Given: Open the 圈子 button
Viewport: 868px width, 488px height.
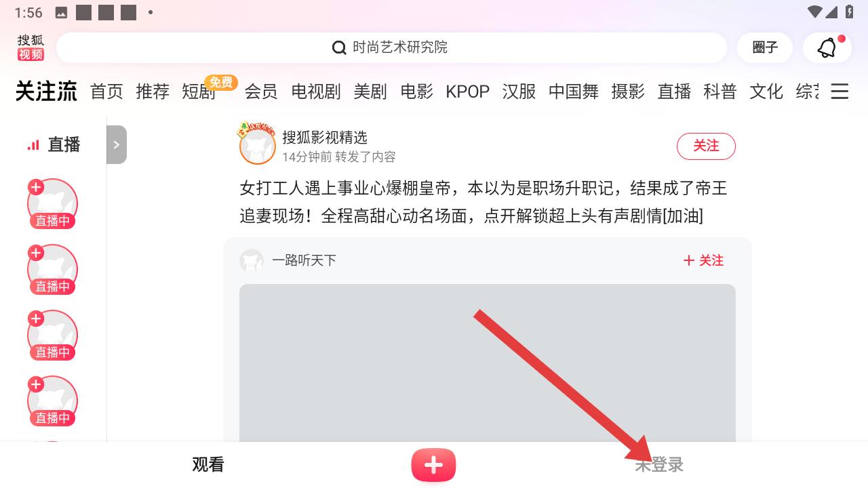Looking at the screenshot, I should tap(765, 47).
